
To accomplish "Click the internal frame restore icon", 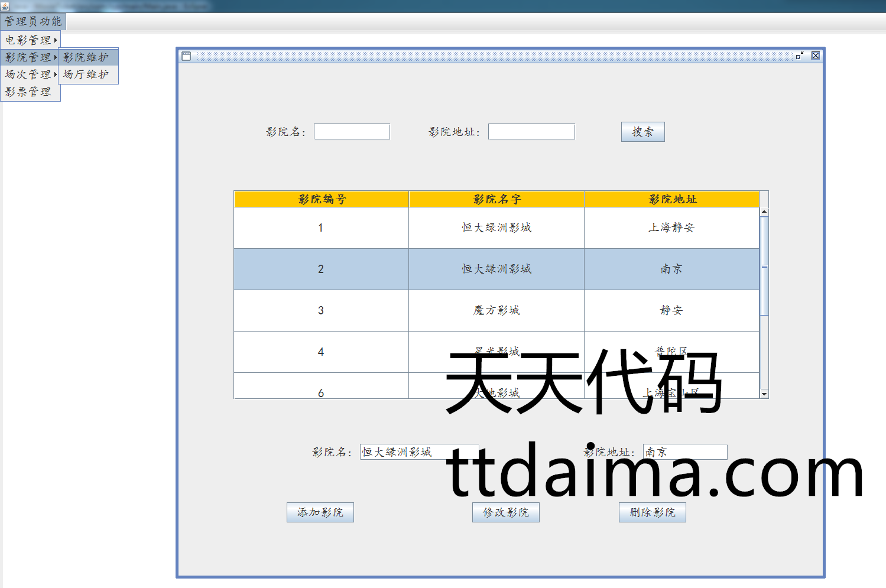I will 800,56.
